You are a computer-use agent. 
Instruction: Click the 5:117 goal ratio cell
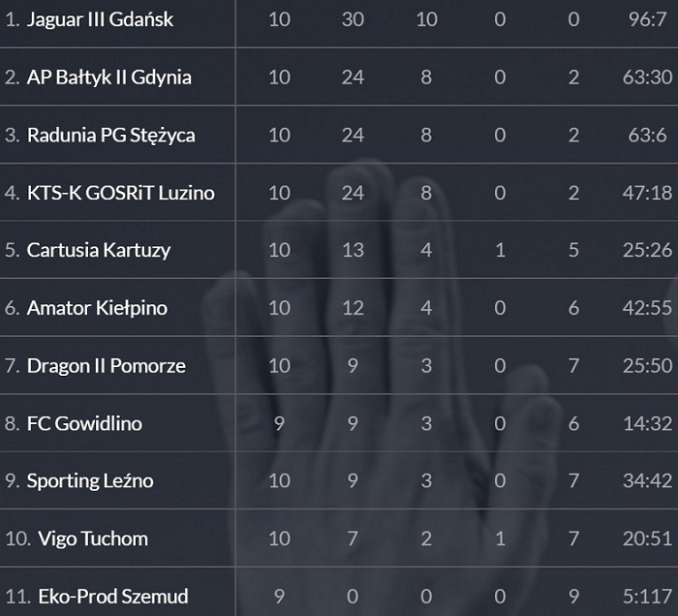pyautogui.click(x=647, y=597)
